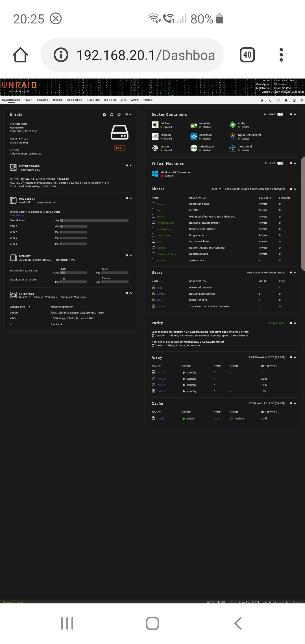Open the Tools tab

[x=148, y=100]
